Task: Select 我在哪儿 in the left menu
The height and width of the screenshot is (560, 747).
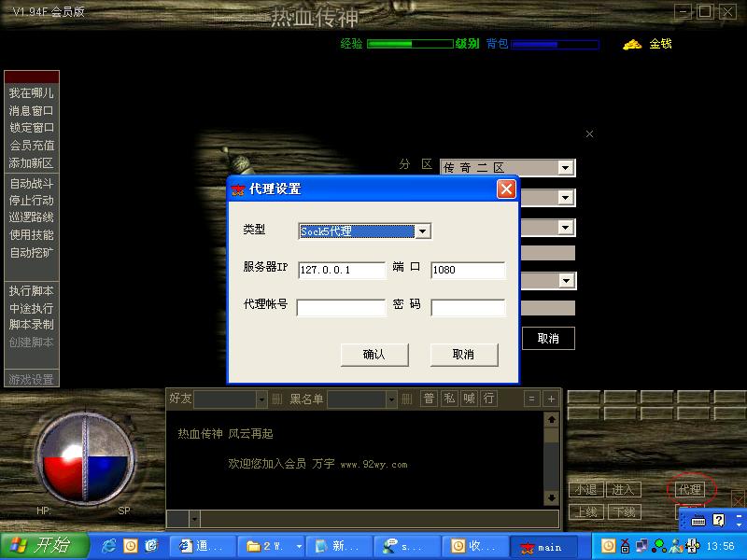Action: (32, 93)
